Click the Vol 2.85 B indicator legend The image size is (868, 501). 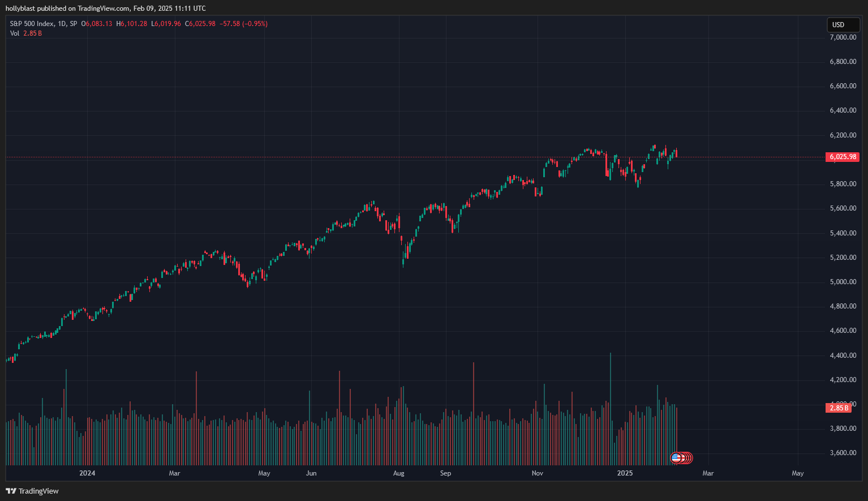pos(26,33)
